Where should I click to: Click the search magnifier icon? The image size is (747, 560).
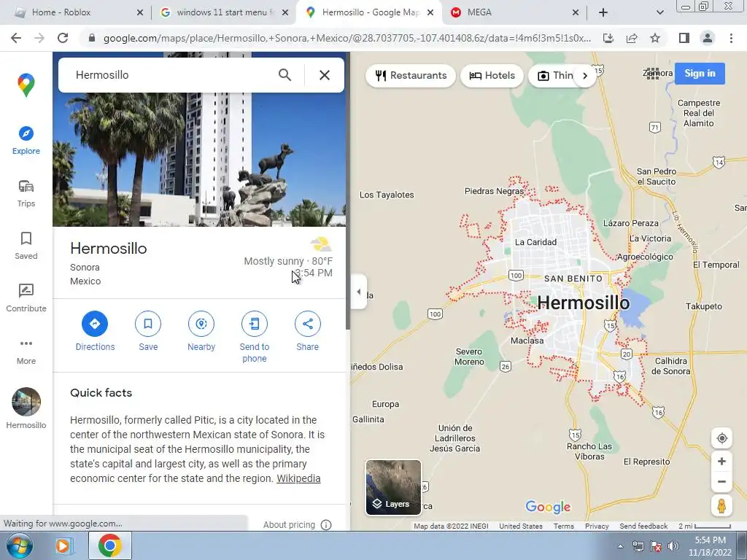point(285,75)
